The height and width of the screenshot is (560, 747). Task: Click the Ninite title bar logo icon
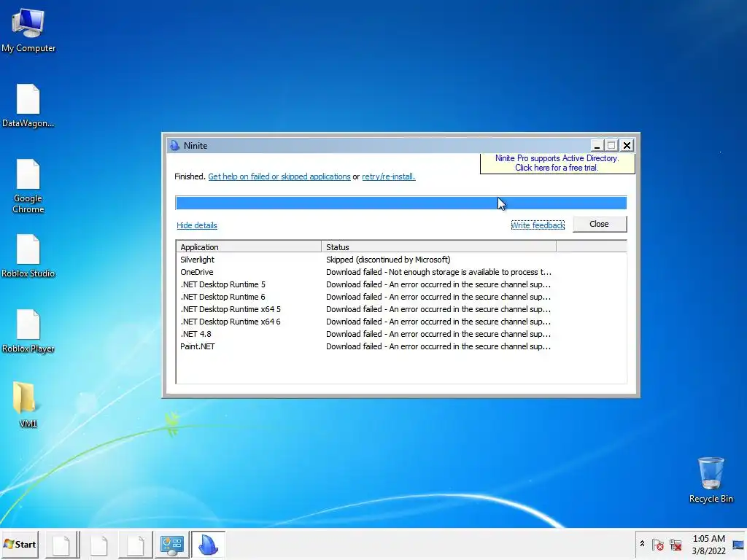click(175, 145)
